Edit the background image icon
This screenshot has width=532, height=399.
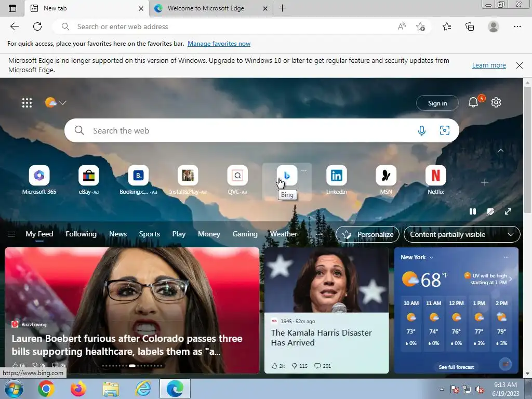(490, 212)
